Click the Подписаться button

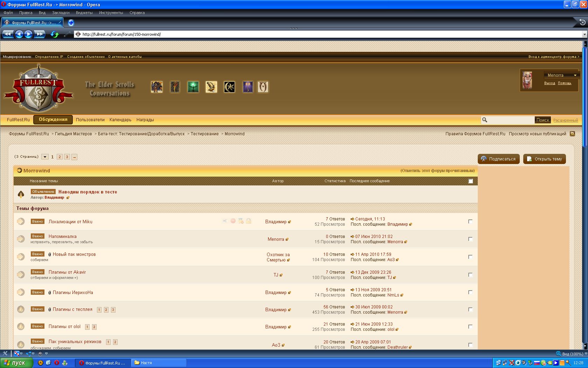tap(498, 159)
